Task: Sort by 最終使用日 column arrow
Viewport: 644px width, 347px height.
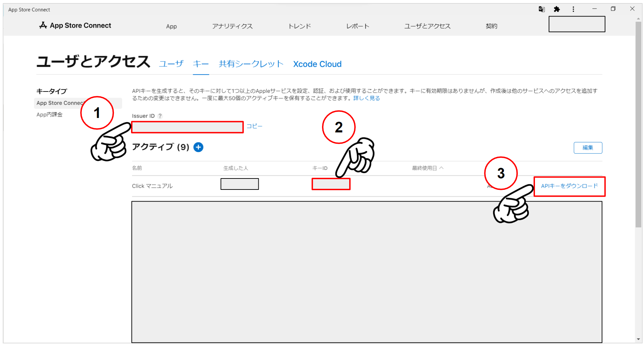Action: (x=442, y=168)
